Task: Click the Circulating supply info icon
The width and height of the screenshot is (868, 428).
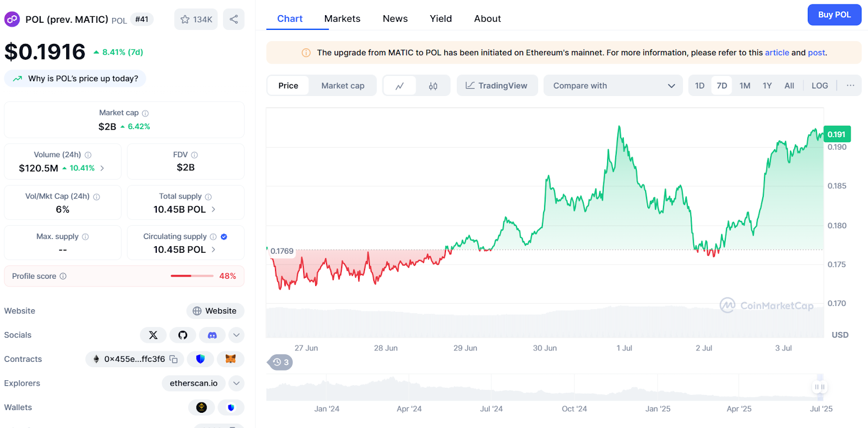Action: (213, 237)
